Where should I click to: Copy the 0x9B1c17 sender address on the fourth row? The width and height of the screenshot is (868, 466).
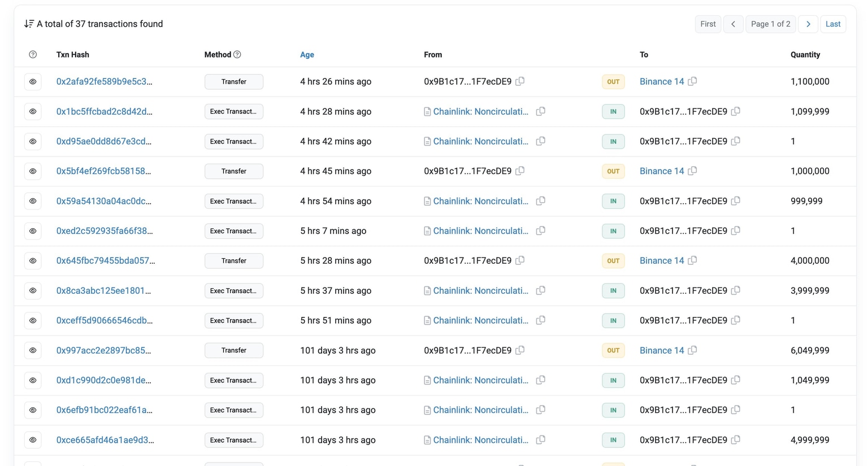[520, 171]
